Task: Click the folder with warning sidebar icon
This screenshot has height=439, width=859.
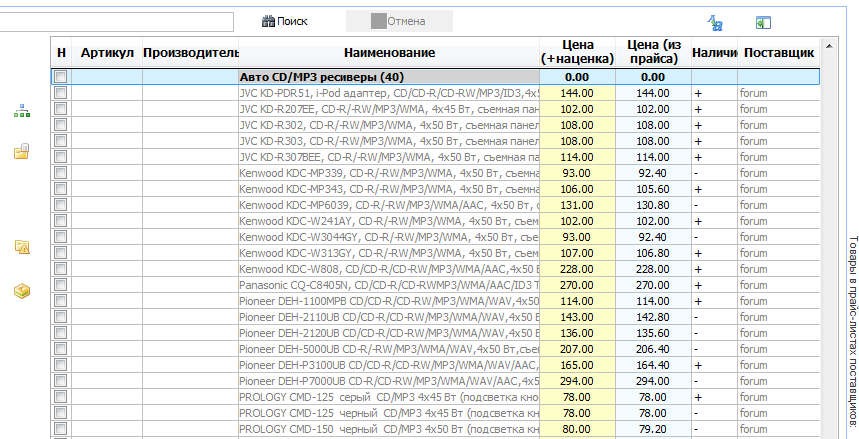Action: tap(22, 247)
